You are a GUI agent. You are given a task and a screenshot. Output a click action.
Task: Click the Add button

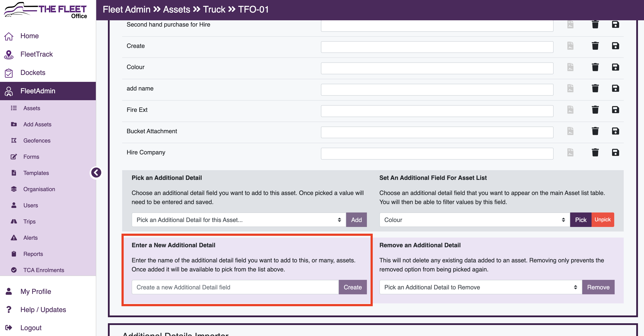coord(356,220)
